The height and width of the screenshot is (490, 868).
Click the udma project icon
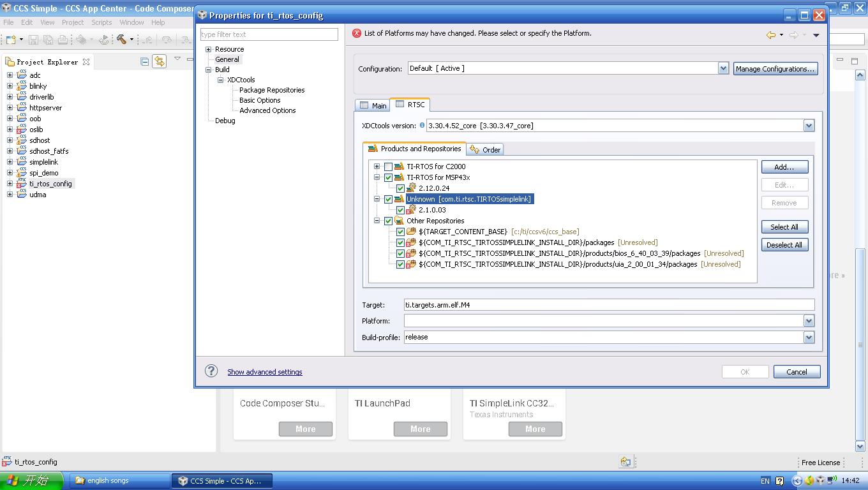(22, 194)
